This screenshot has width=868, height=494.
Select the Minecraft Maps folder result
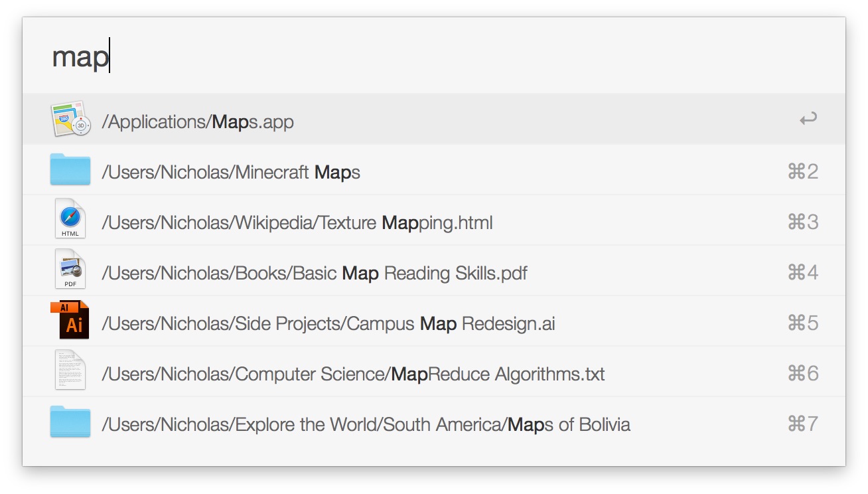(x=231, y=173)
